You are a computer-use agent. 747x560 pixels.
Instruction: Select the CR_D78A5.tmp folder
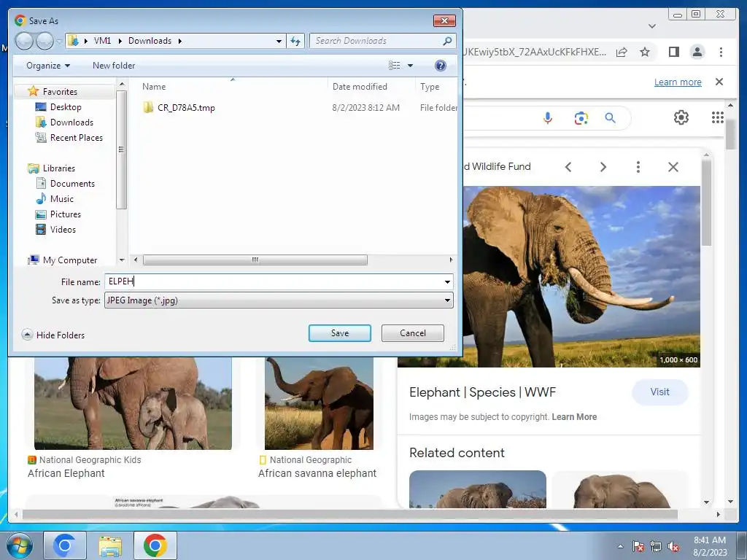point(186,108)
